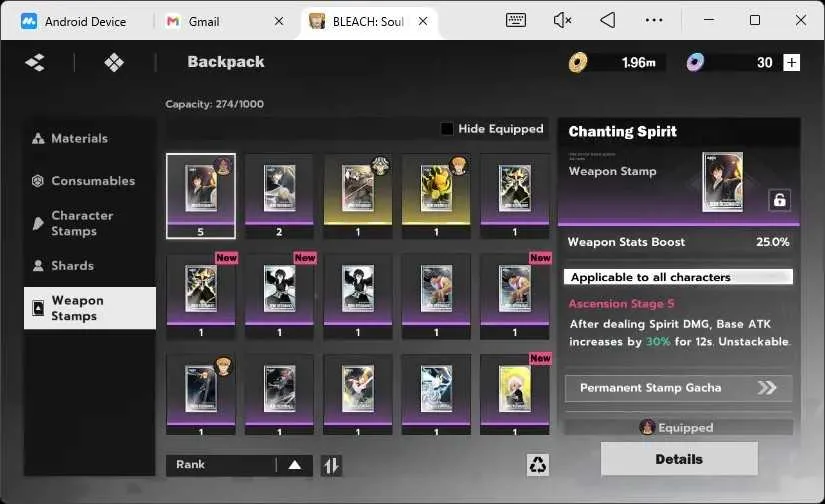Open the home menu icon at top left
This screenshot has width=825, height=504.
pos(35,63)
